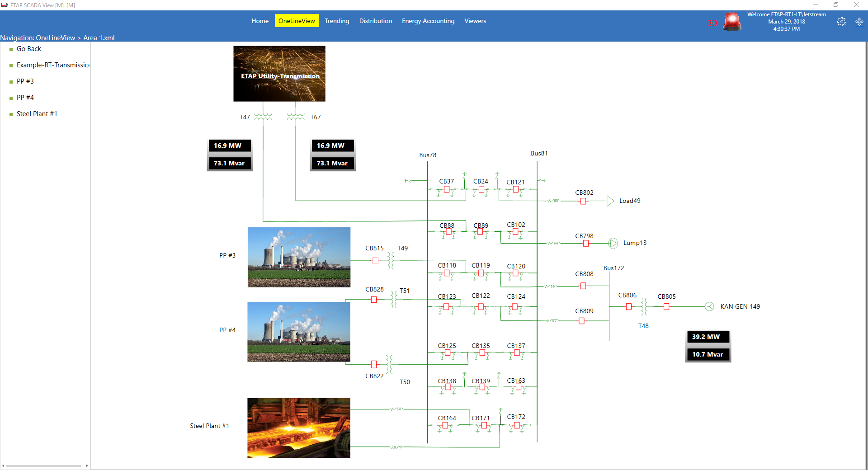Open the ETAP Utility-Transmission link image

(279, 74)
